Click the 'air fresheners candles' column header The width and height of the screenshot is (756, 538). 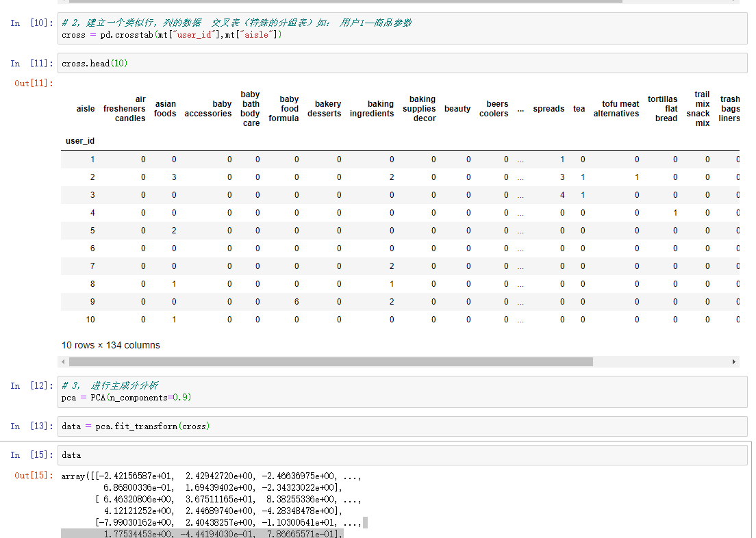[x=124, y=108]
